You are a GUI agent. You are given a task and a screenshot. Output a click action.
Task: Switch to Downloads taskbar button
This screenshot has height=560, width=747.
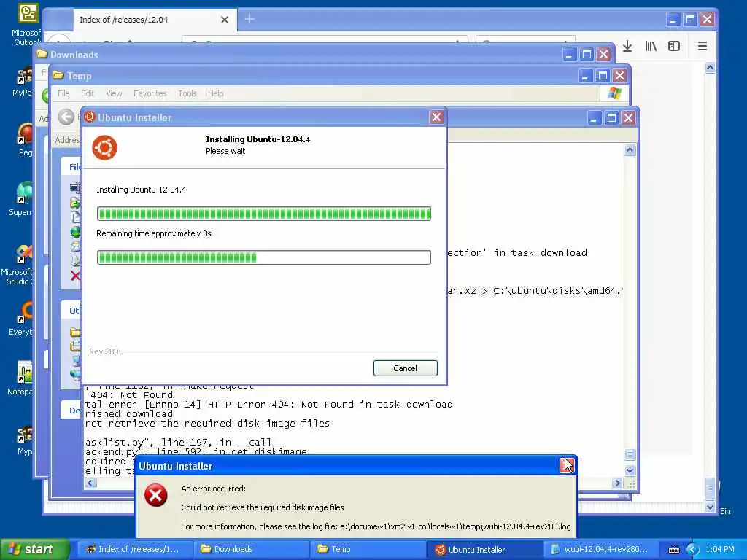tap(252, 549)
